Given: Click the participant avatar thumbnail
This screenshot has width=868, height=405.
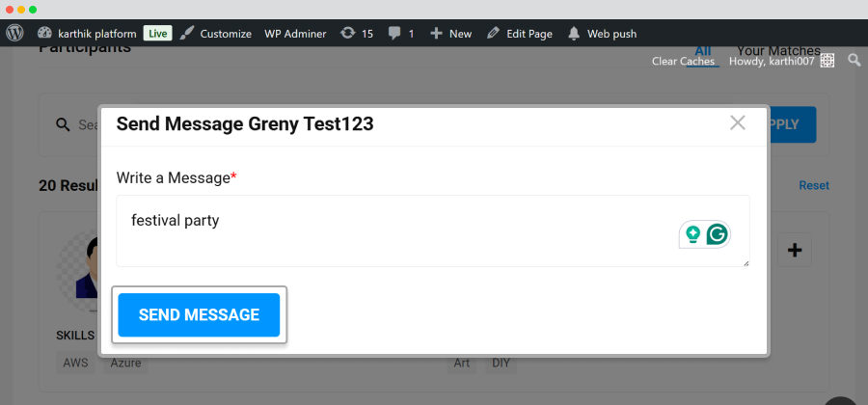Looking at the screenshot, I should click(79, 271).
